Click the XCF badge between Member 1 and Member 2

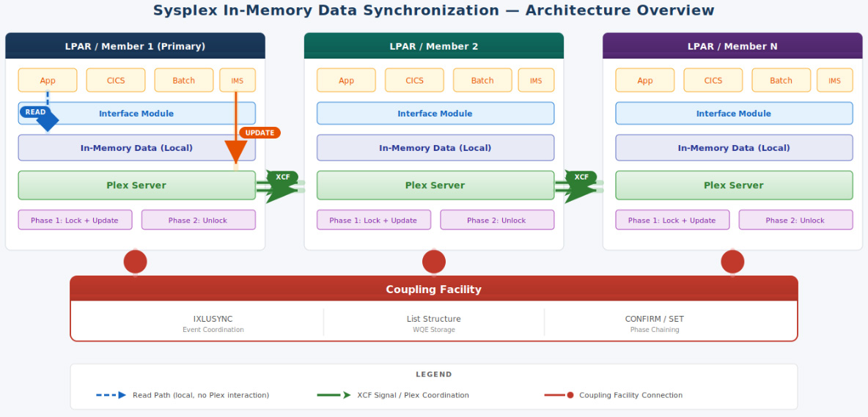click(x=283, y=177)
